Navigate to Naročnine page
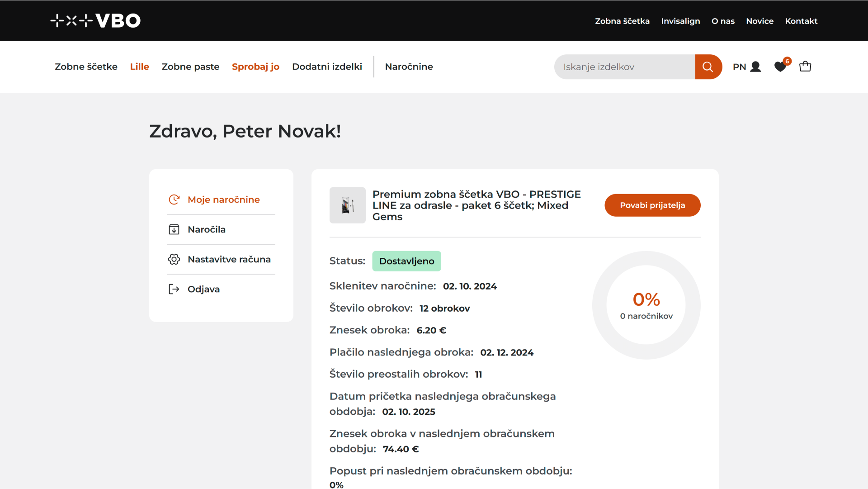This screenshot has width=868, height=489. point(409,67)
